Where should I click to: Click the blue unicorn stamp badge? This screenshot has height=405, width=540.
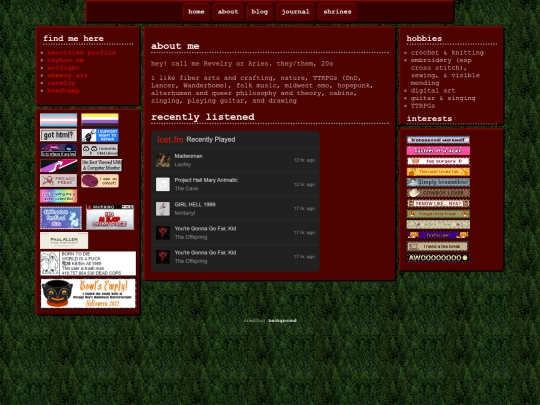tap(61, 218)
